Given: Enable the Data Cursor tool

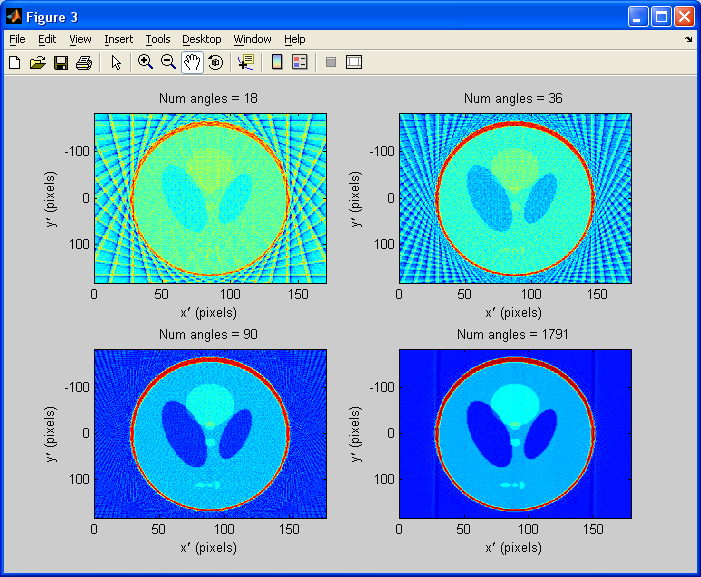Looking at the screenshot, I should [x=246, y=62].
